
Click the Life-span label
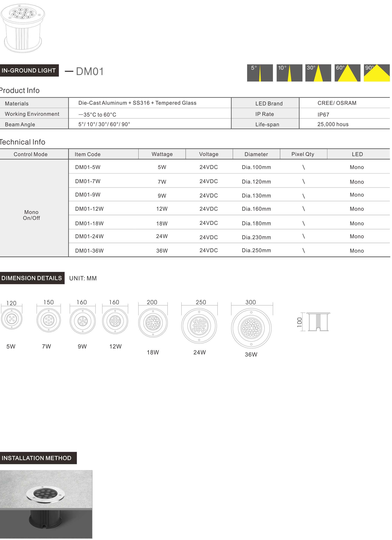(x=267, y=125)
